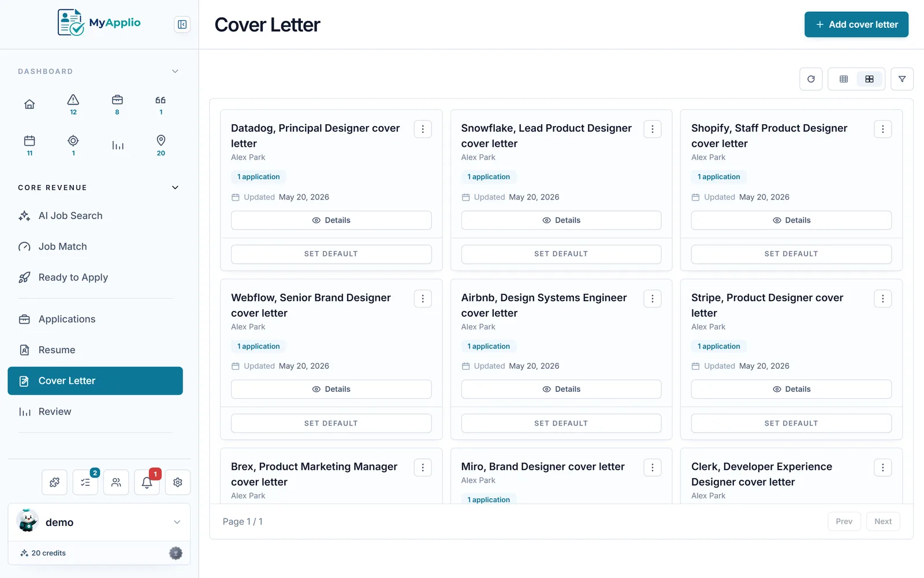Image resolution: width=924 pixels, height=578 pixels.
Task: Open the map pin icon showing 20
Action: (x=161, y=145)
